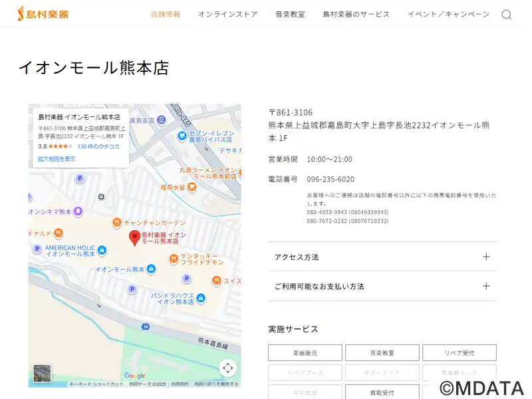This screenshot has width=532, height=399.
Task: Click 拡大地図を表示 link
Action: pos(57,159)
